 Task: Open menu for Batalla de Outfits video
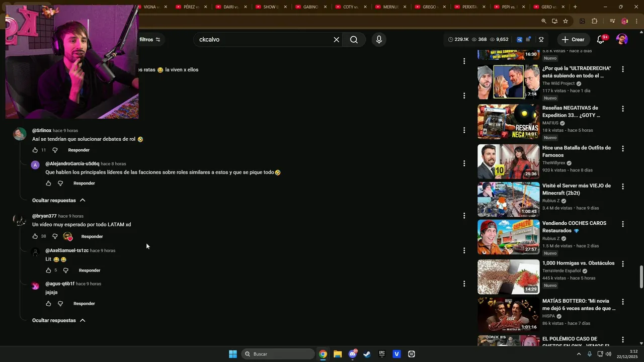[x=623, y=149]
